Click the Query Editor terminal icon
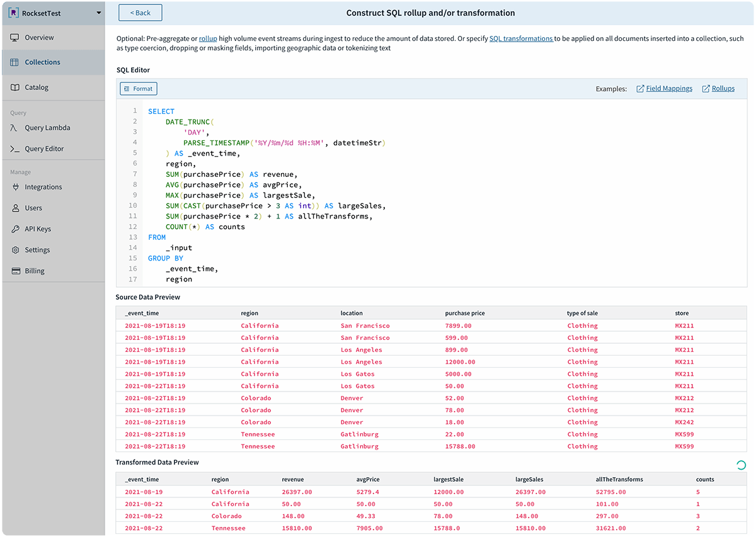This screenshot has width=756, height=537. coord(14,149)
